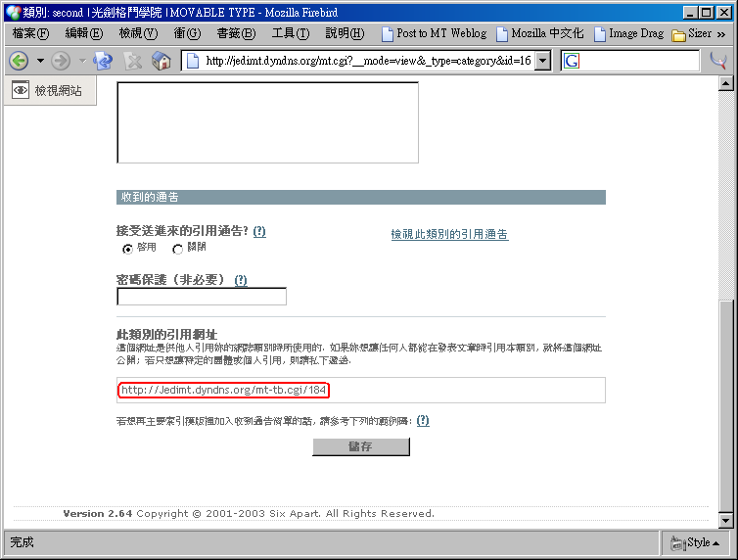Open the 說明(H) menu
The image size is (738, 560).
pyautogui.click(x=345, y=33)
